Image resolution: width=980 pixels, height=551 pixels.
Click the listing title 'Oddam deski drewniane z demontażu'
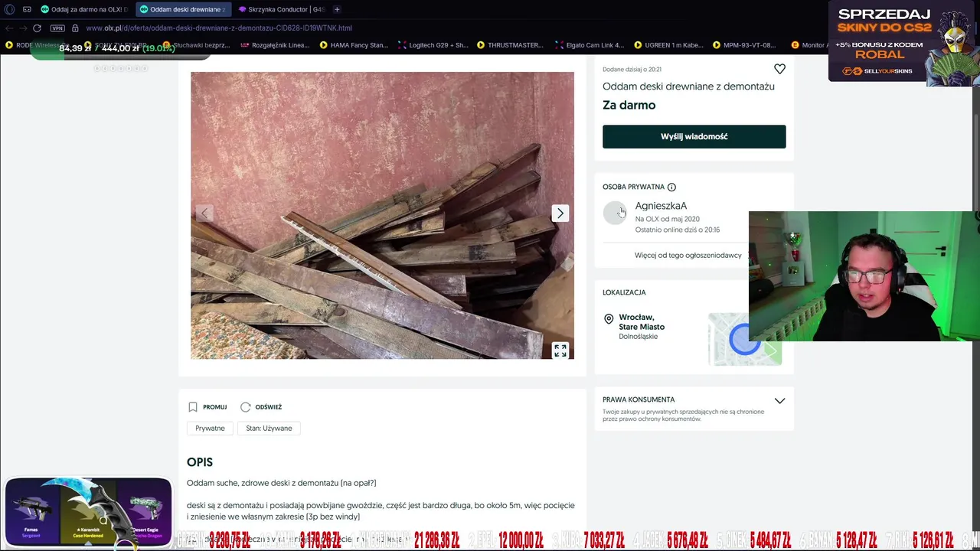point(688,86)
